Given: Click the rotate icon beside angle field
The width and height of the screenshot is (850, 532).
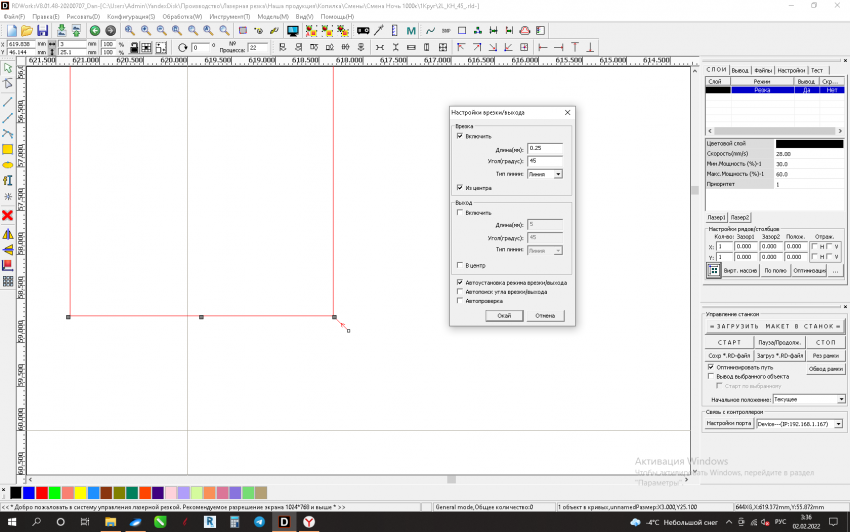Looking at the screenshot, I should (183, 48).
